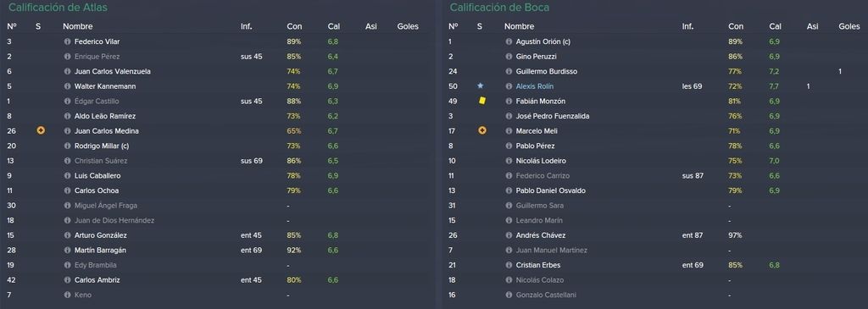The width and height of the screenshot is (868, 309).
Task: Click the info icon beside Walter Kannemann
Action: click(x=68, y=86)
